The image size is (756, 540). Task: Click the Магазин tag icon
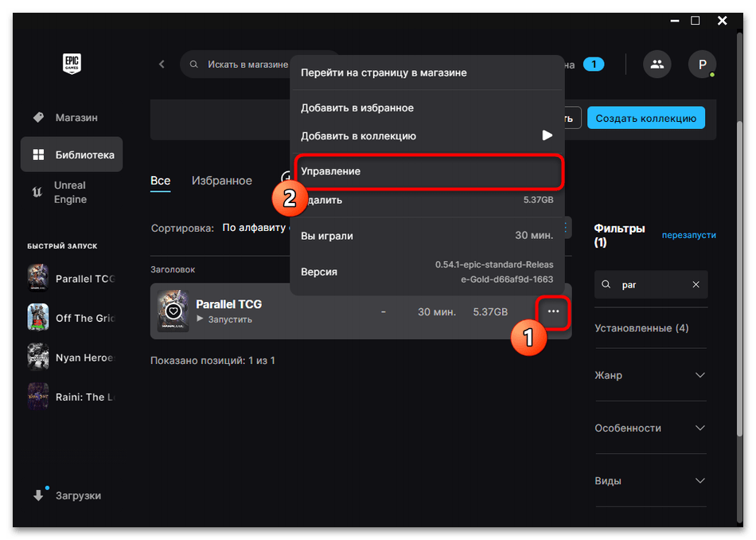click(x=38, y=117)
